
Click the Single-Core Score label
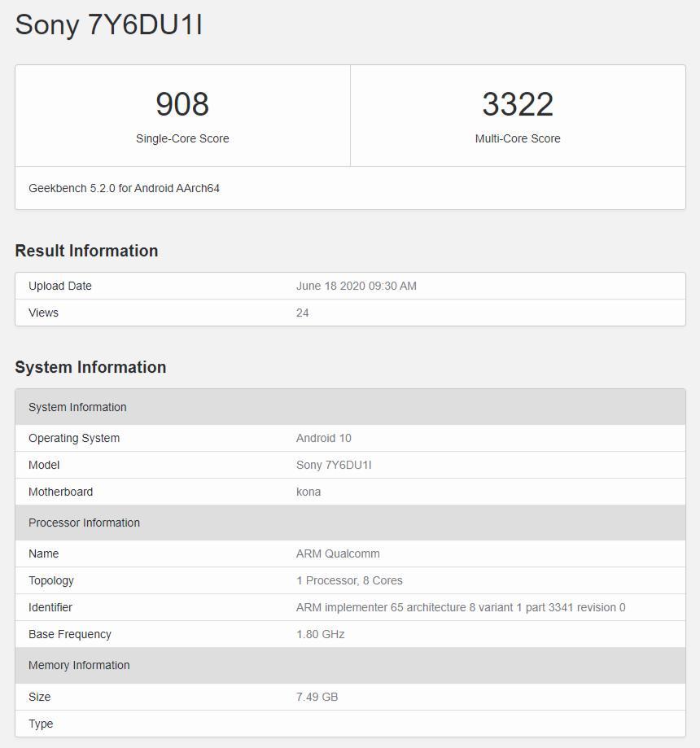point(182,138)
